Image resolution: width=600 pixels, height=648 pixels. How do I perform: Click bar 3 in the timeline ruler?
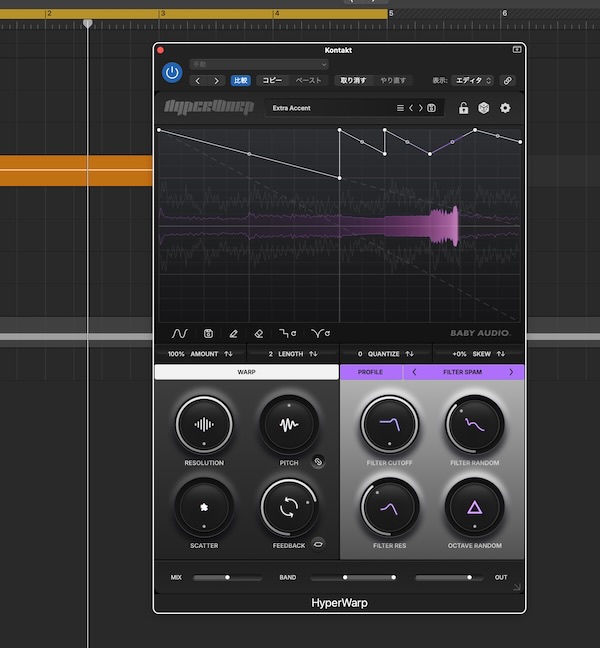click(163, 14)
